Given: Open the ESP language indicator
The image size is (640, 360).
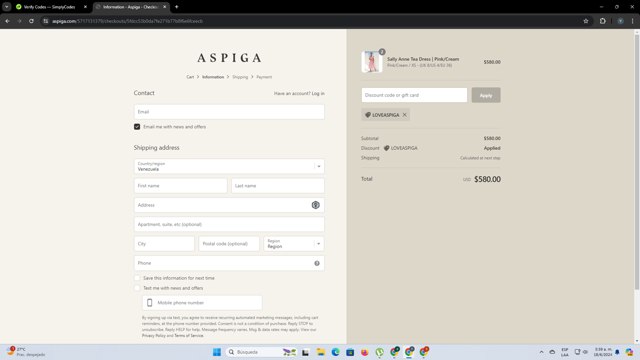Looking at the screenshot, I should tap(565, 352).
